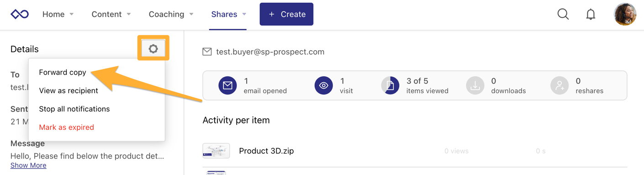Select Forward copy from the menu

(63, 72)
